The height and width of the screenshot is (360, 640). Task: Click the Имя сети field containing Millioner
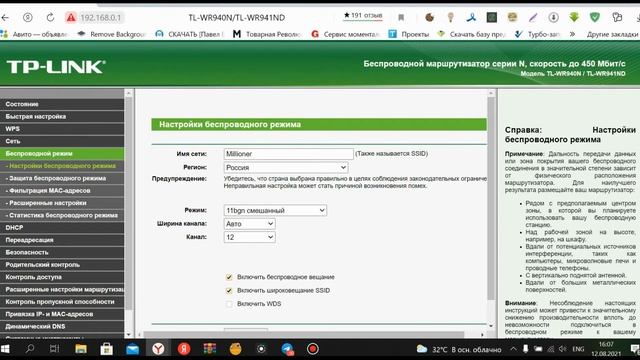coord(289,153)
